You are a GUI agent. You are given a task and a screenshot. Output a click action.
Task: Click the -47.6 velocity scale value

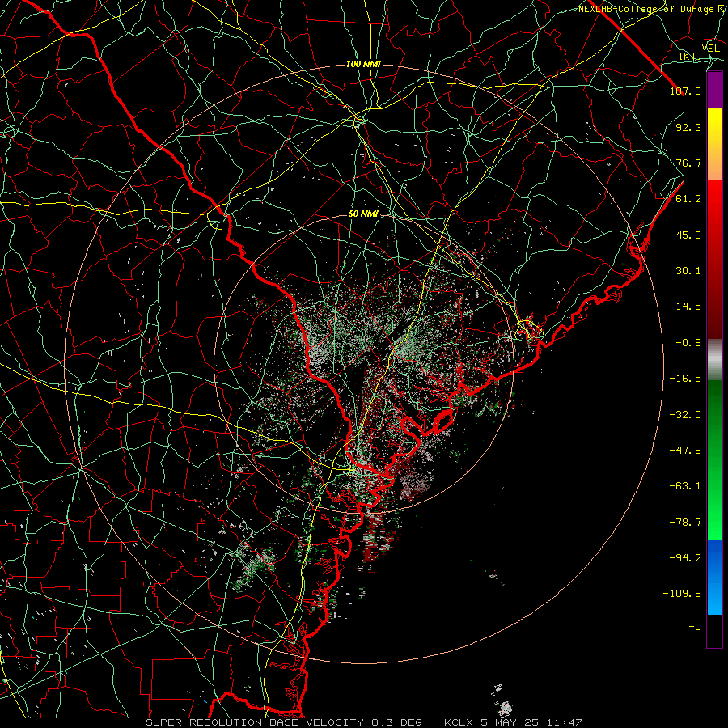pyautogui.click(x=685, y=451)
